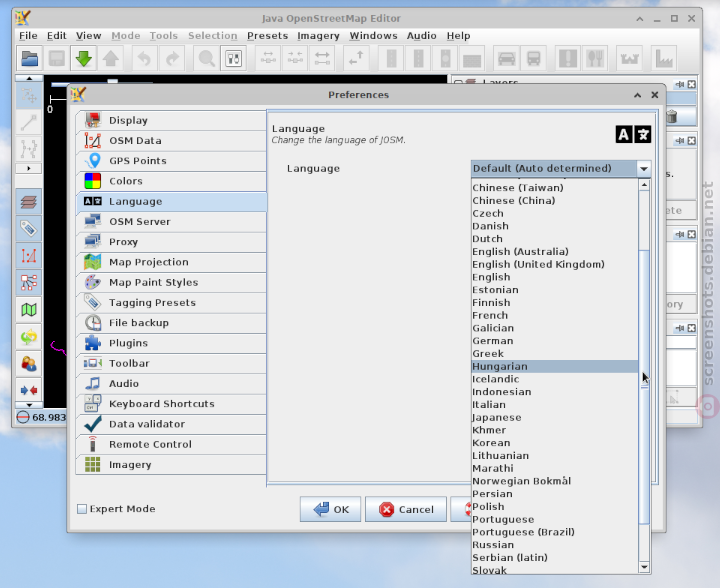Screen dimensions: 720x588
Task: Open the Edit menu
Action: (x=56, y=36)
